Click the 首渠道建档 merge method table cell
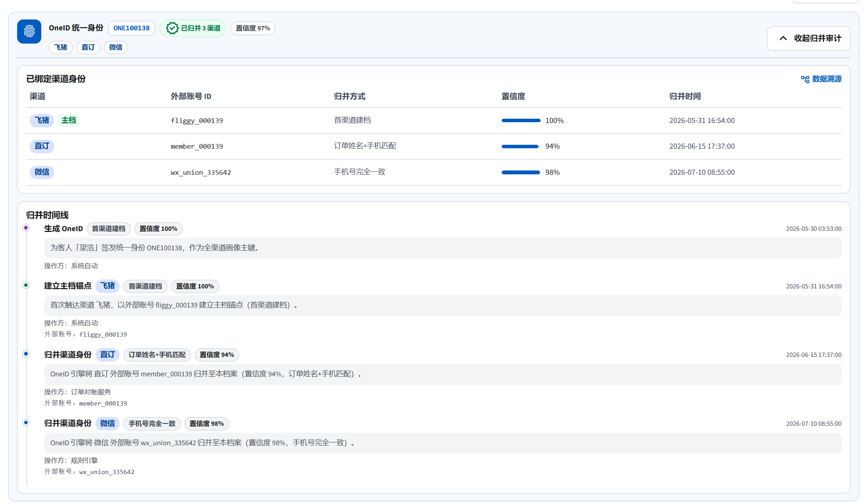Image resolution: width=864 pixels, height=504 pixels. coord(352,120)
